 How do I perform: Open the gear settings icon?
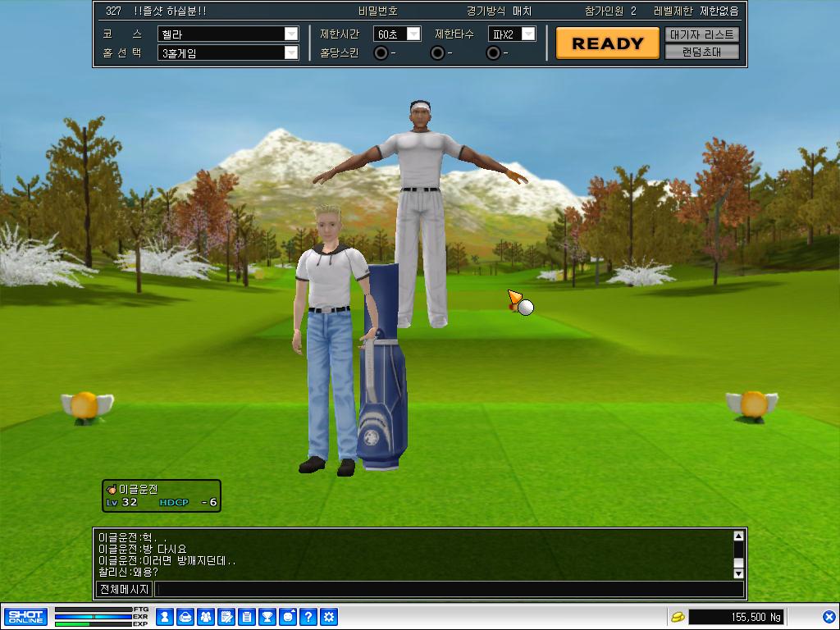(329, 617)
